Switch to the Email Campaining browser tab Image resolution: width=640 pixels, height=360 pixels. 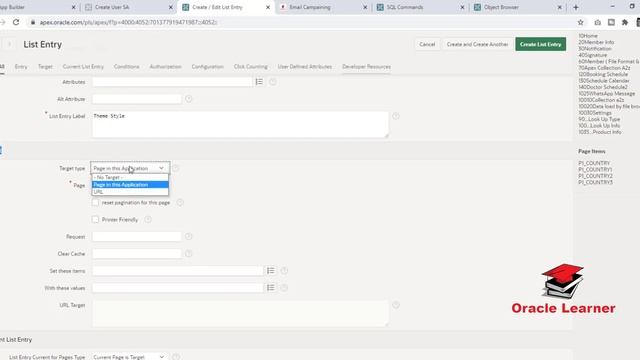coord(324,7)
